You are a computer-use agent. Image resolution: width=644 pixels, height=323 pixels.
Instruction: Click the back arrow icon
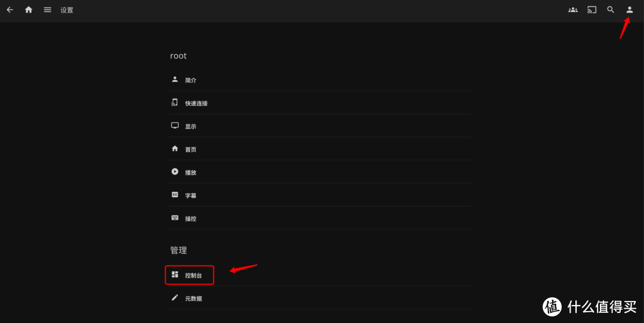(x=10, y=10)
